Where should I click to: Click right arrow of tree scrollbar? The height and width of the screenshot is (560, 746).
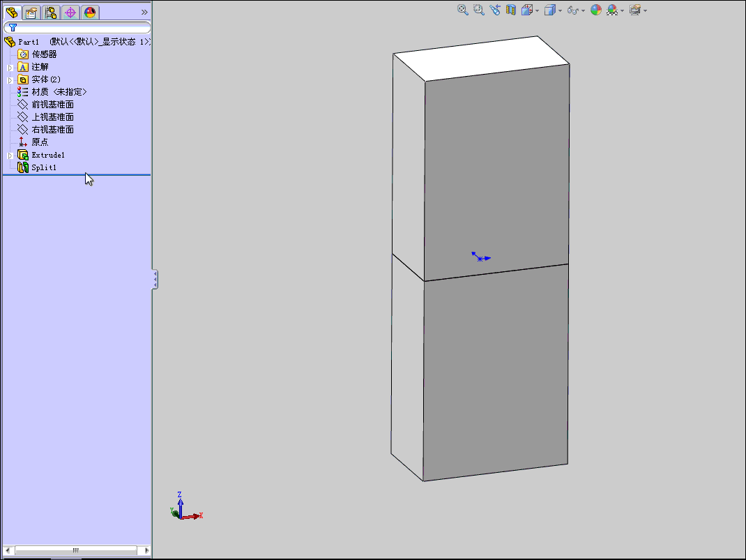146,550
